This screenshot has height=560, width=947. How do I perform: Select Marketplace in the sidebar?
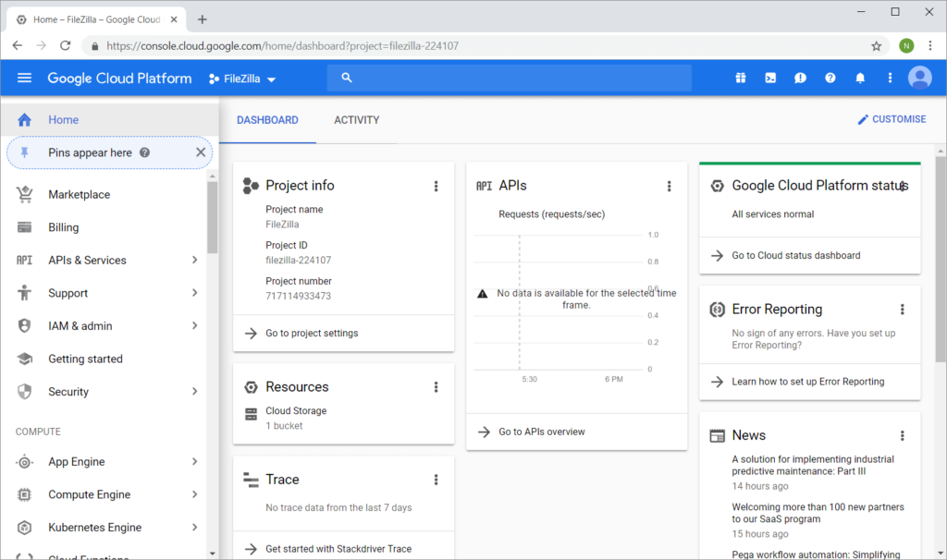(80, 194)
